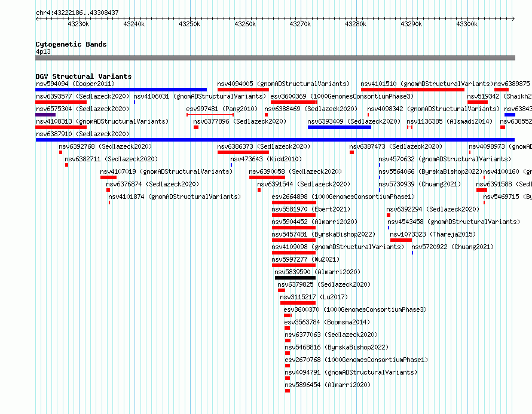The width and height of the screenshot is (532, 414).
Task: Click nsv5581970 (Ebert2021) label
Action: [x=311, y=209]
